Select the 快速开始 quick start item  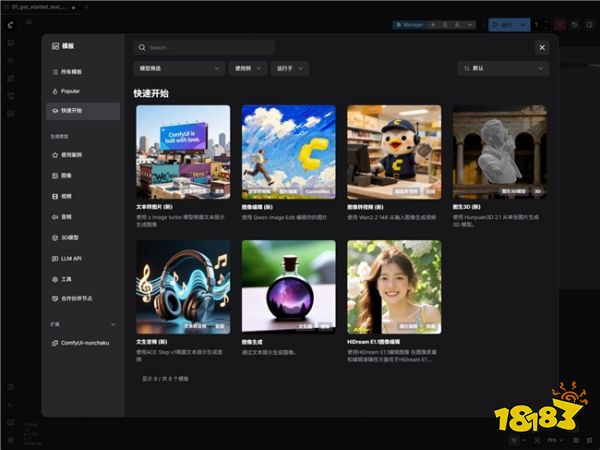[x=82, y=110]
